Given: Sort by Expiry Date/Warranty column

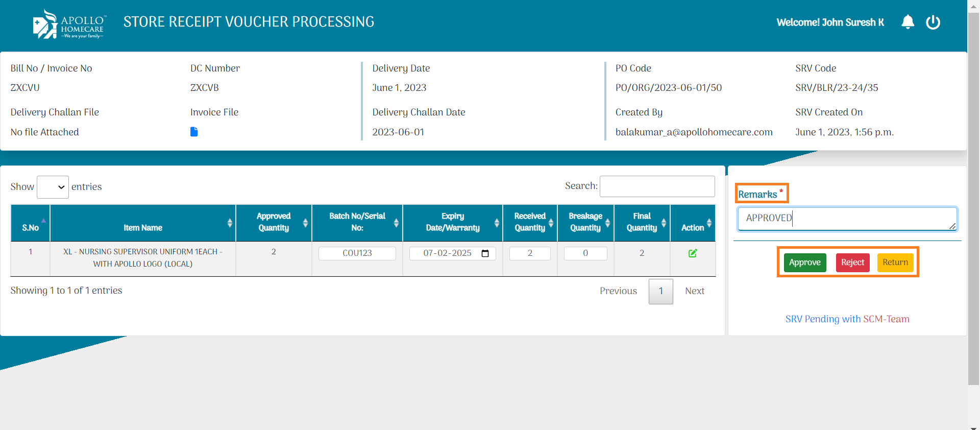Looking at the screenshot, I should 453,223.
